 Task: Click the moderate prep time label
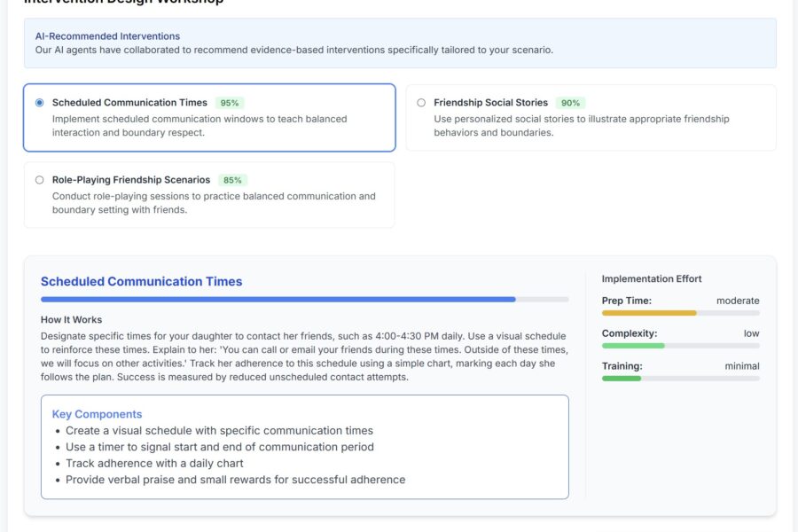click(739, 301)
